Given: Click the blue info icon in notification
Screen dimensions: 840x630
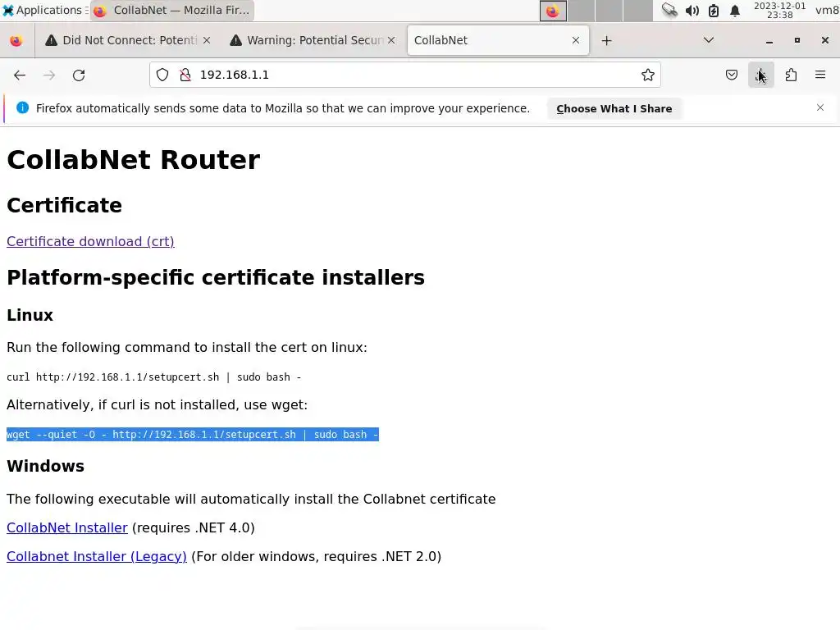Looking at the screenshot, I should [22, 107].
